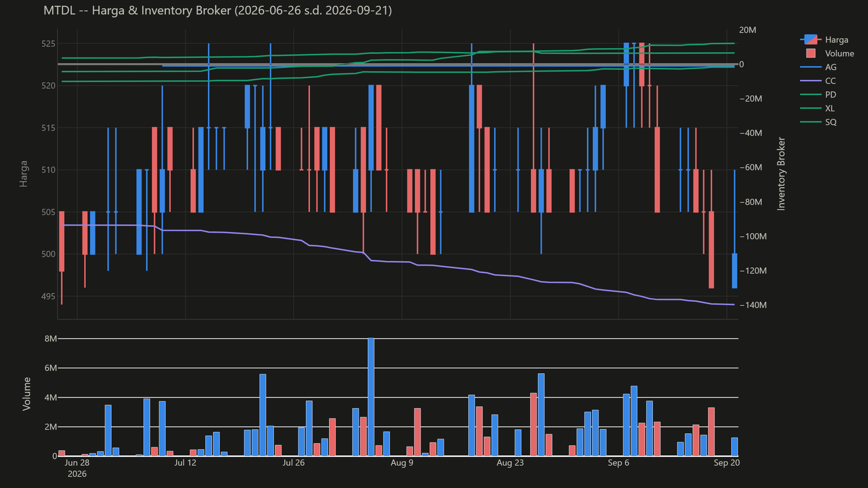Image resolution: width=868 pixels, height=488 pixels.
Task: Toggle the Volume legend entry
Action: point(827,53)
